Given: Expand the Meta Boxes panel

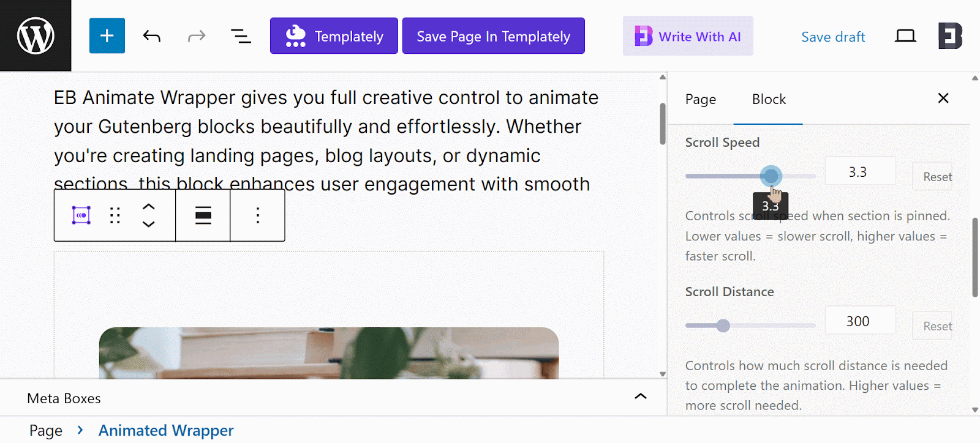Looking at the screenshot, I should click(x=640, y=397).
